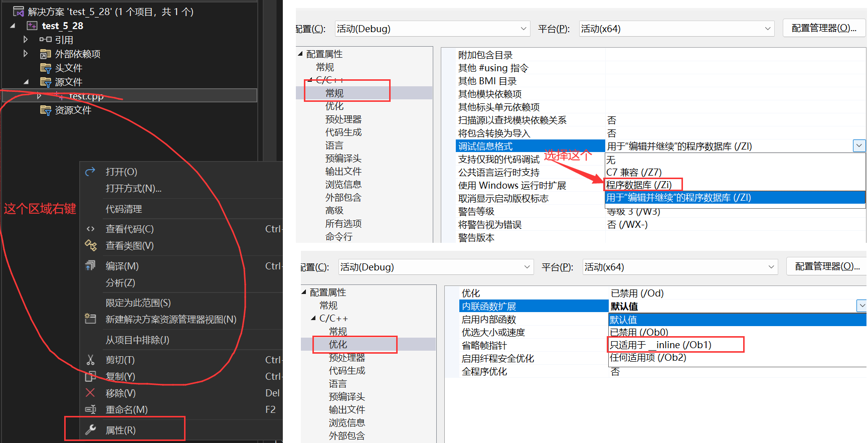Collapse the upper 配置属性 tree node

tap(300, 54)
